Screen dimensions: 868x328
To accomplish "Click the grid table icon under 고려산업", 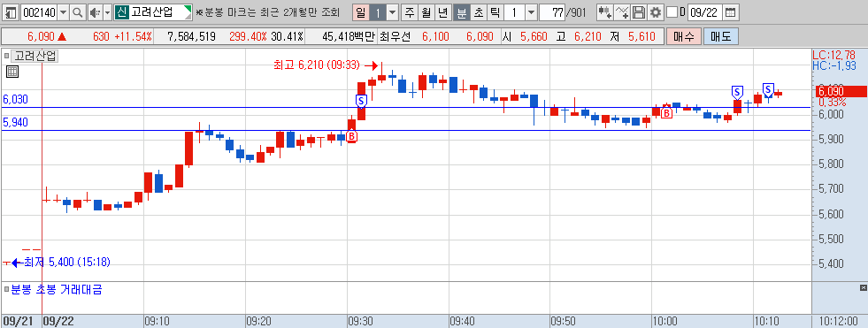I will [12, 71].
